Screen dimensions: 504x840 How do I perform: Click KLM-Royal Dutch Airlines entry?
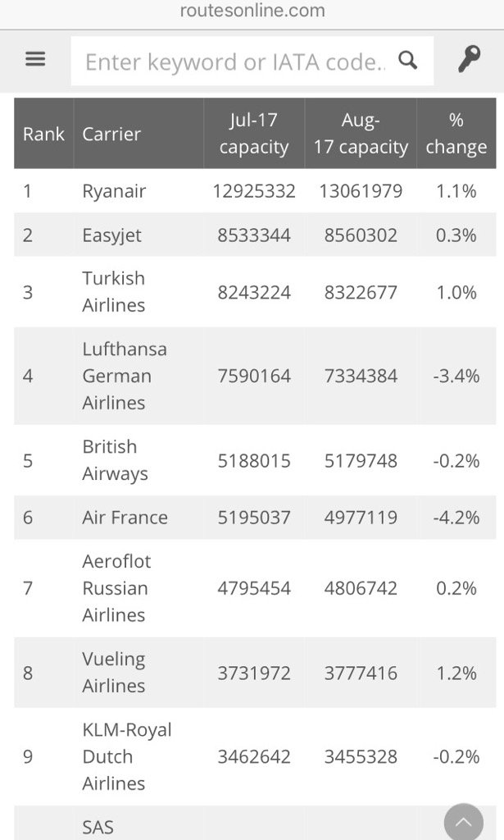tap(126, 756)
